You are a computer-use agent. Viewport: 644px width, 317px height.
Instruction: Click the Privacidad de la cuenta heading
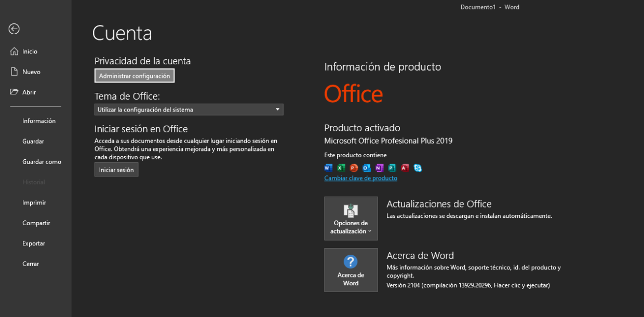point(142,61)
